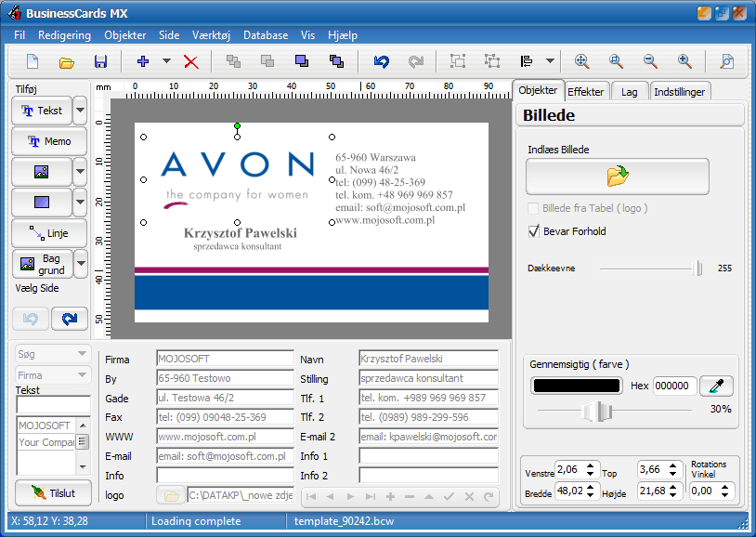Add a Tekst object
The image size is (756, 537).
pos(42,111)
